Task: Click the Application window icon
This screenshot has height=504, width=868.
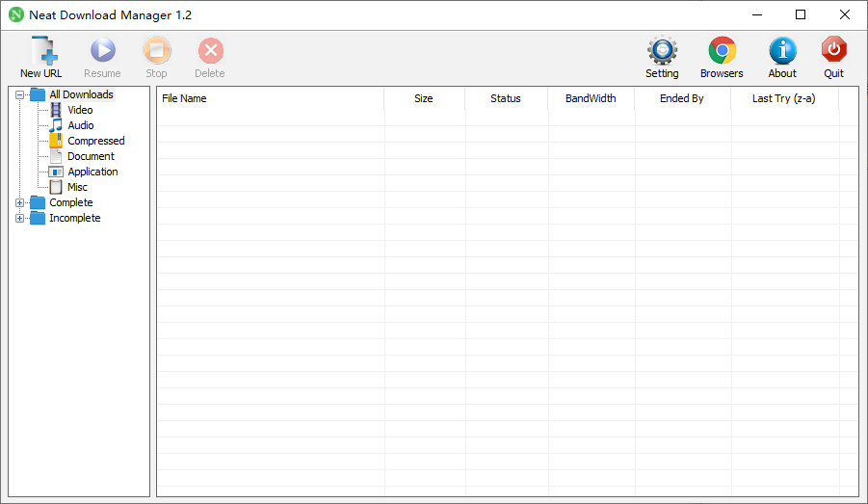Action: [x=56, y=172]
